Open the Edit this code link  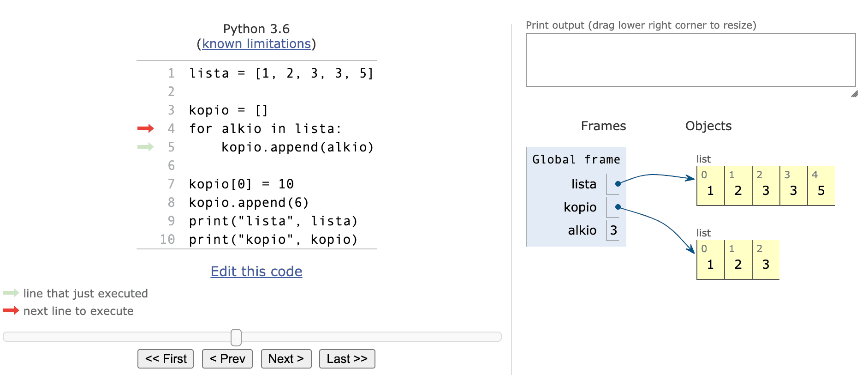click(x=256, y=272)
